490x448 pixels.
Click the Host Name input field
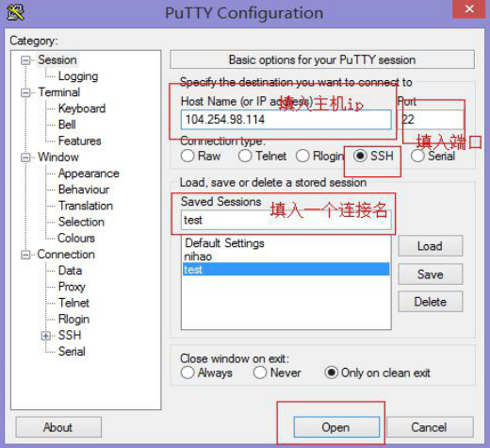pos(286,120)
